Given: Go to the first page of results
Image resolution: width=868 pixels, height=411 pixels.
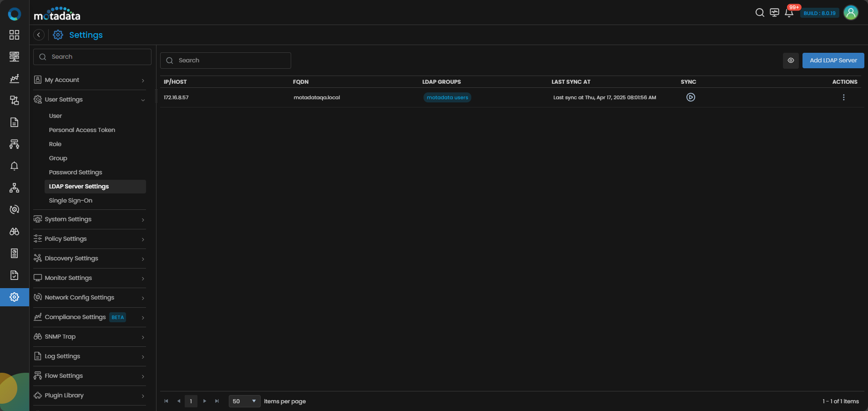Looking at the screenshot, I should click(x=166, y=401).
